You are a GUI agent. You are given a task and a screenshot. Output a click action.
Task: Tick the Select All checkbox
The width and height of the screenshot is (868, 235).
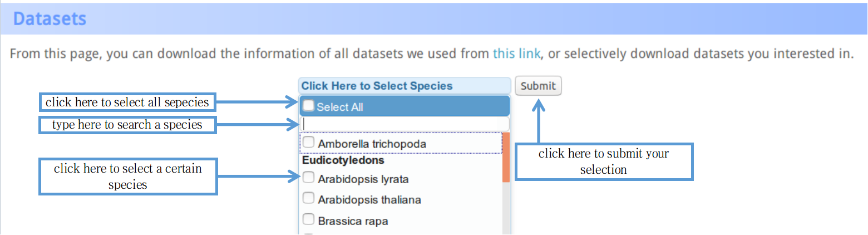point(309,106)
